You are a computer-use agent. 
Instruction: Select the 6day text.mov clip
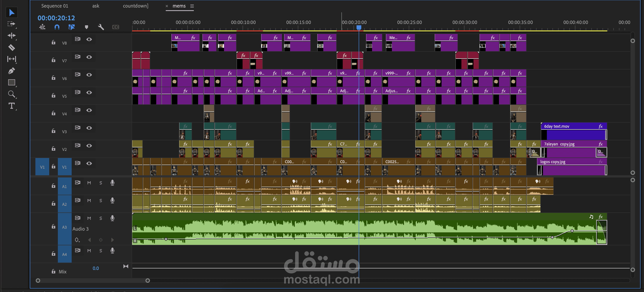pos(574,131)
